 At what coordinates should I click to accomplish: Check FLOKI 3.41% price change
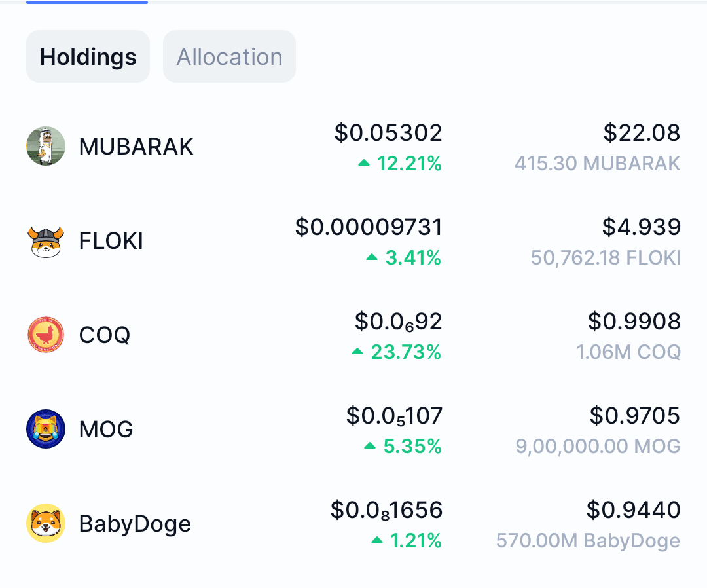[x=403, y=258]
